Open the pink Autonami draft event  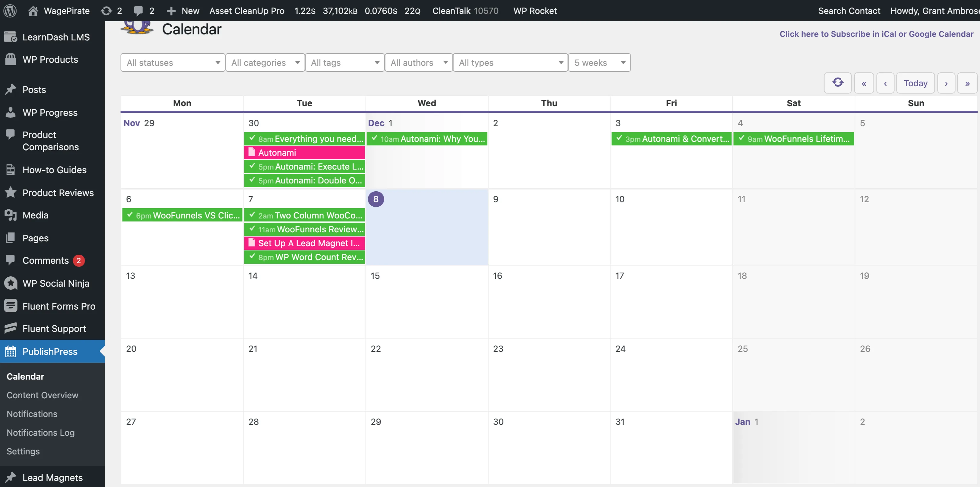click(x=304, y=153)
